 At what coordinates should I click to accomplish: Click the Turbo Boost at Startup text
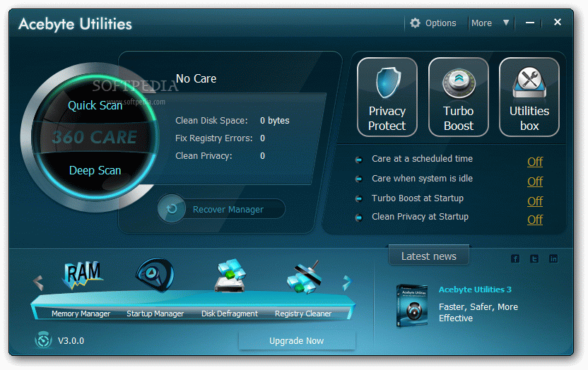(x=418, y=198)
